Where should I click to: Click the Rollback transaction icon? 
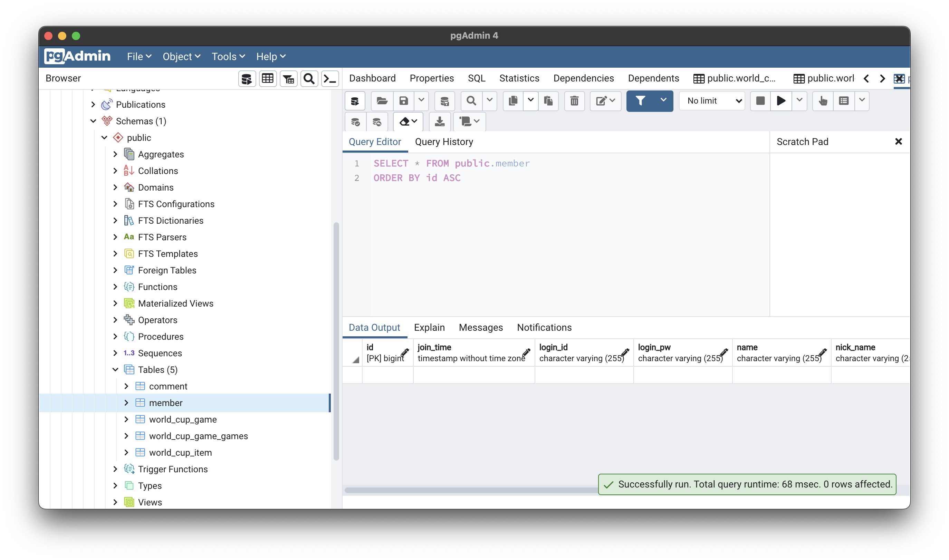pyautogui.click(x=376, y=122)
